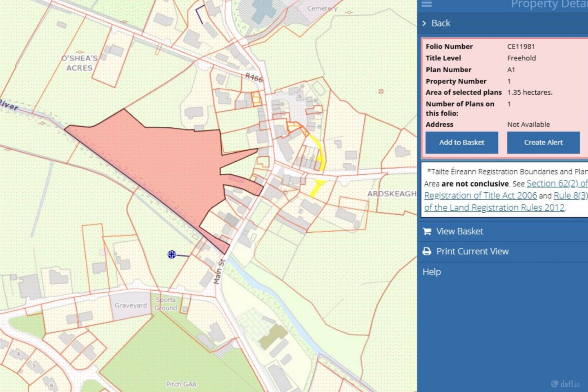This screenshot has width=588, height=392.
Task: Click the Graveyard label on map
Action: pos(131,305)
